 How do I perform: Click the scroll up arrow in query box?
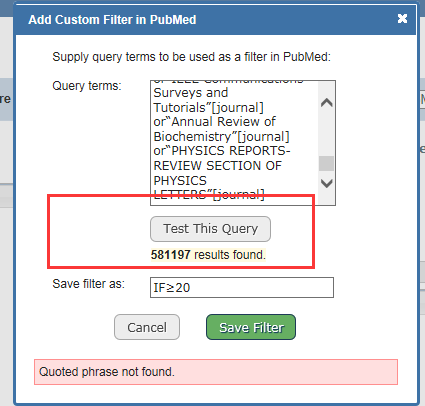click(x=326, y=103)
